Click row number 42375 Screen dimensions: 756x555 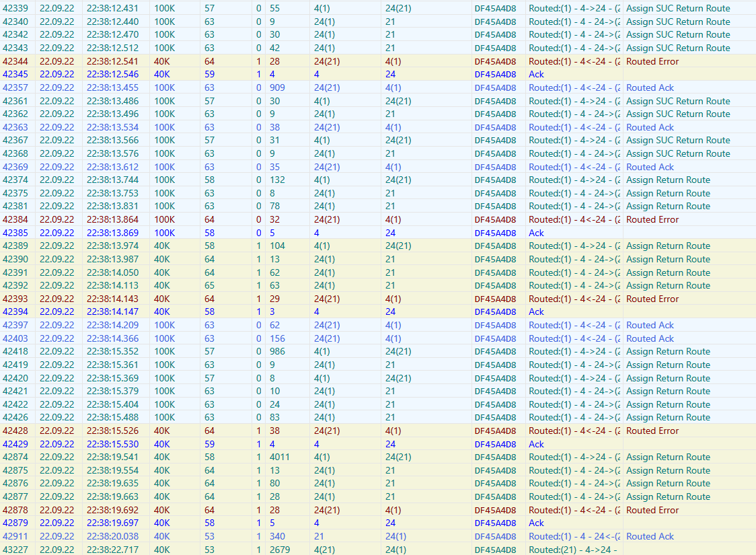point(15,193)
